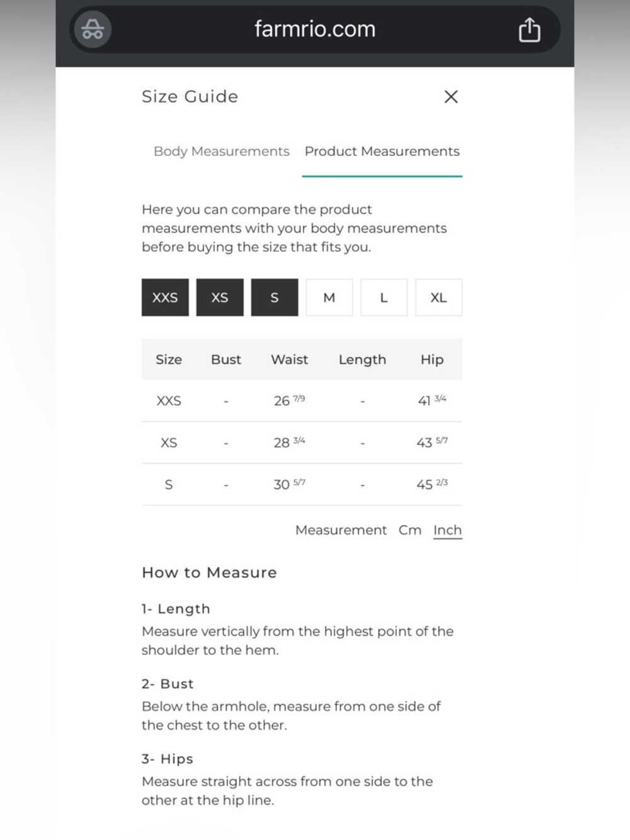Deselect the S size button
The image size is (630, 840).
[x=275, y=297]
